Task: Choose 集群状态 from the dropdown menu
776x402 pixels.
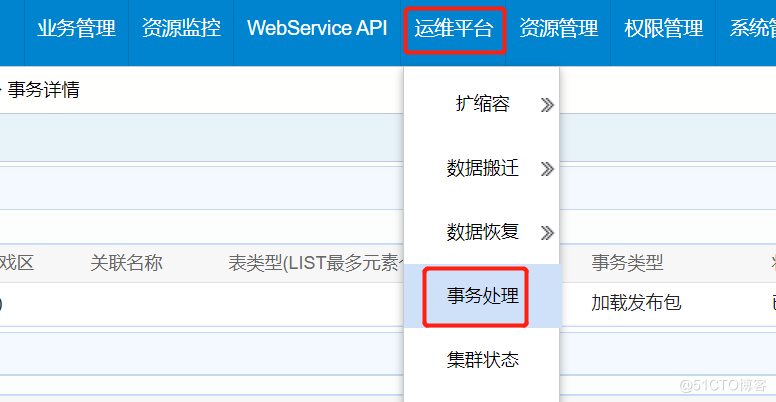Action: click(483, 359)
